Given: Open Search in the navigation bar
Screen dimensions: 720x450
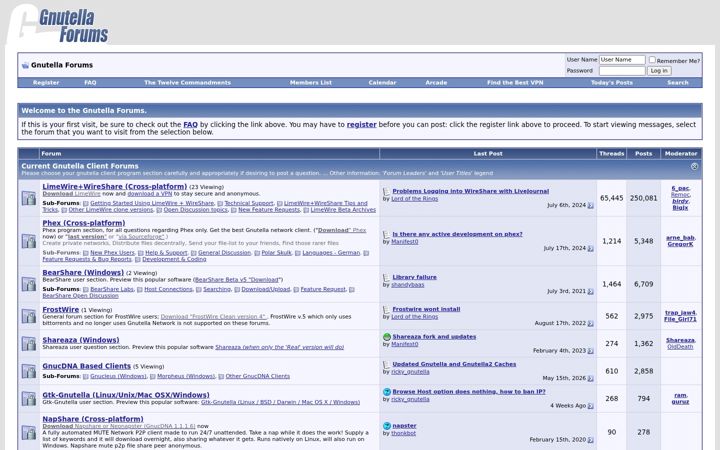Looking at the screenshot, I should pyautogui.click(x=678, y=83).
